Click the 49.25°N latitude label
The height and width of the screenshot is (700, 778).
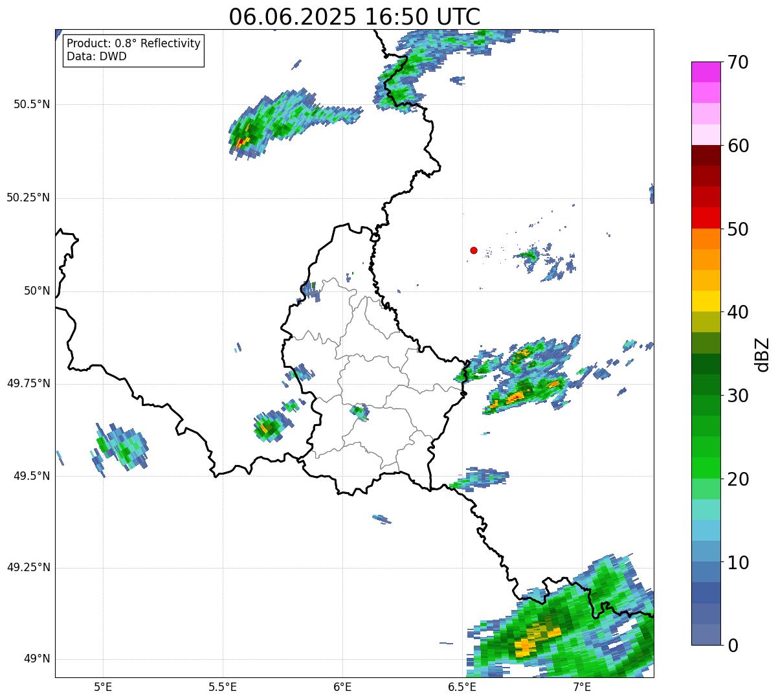click(28, 568)
